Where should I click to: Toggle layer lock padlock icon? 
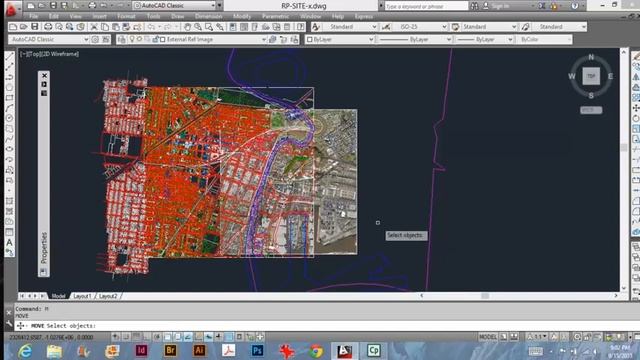coord(155,40)
